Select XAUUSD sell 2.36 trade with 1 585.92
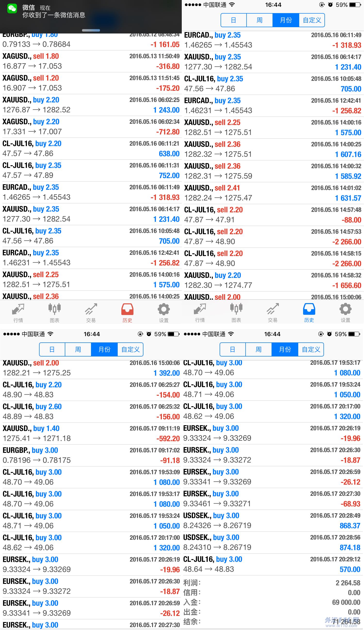The height and width of the screenshot is (630, 364). tap(273, 171)
